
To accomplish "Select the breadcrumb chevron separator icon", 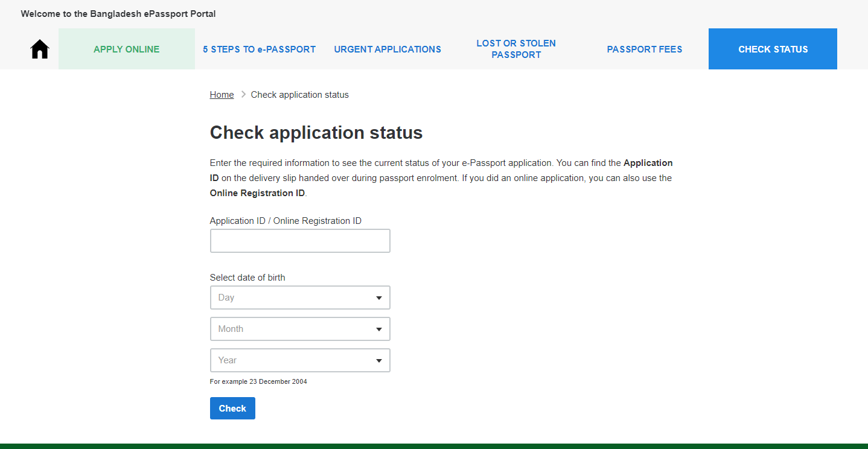I will click(243, 95).
